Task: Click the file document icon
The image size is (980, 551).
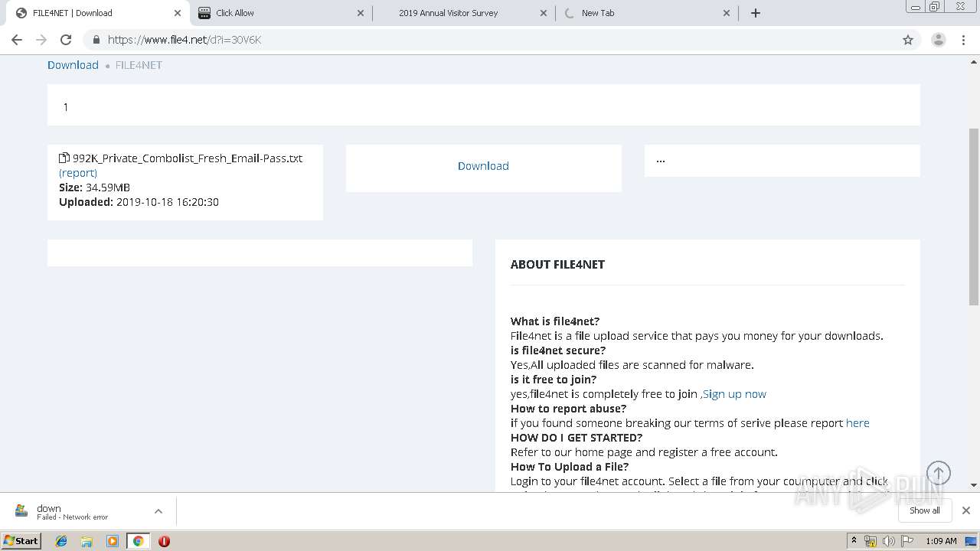Action: [x=64, y=158]
